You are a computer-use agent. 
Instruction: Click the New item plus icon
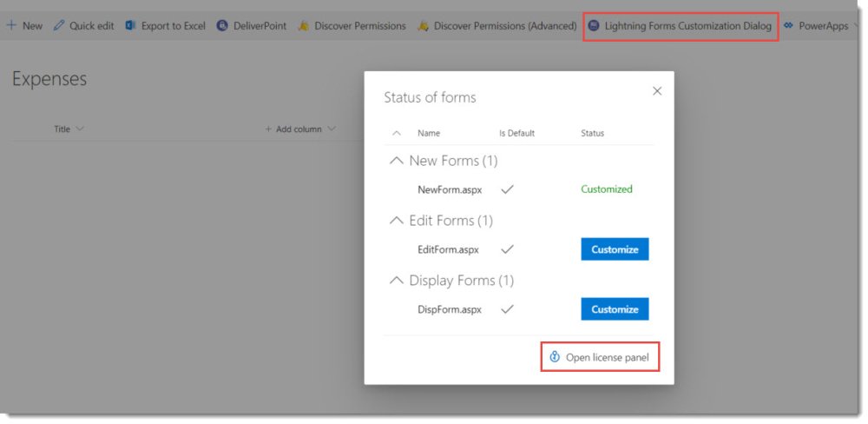coord(11,25)
